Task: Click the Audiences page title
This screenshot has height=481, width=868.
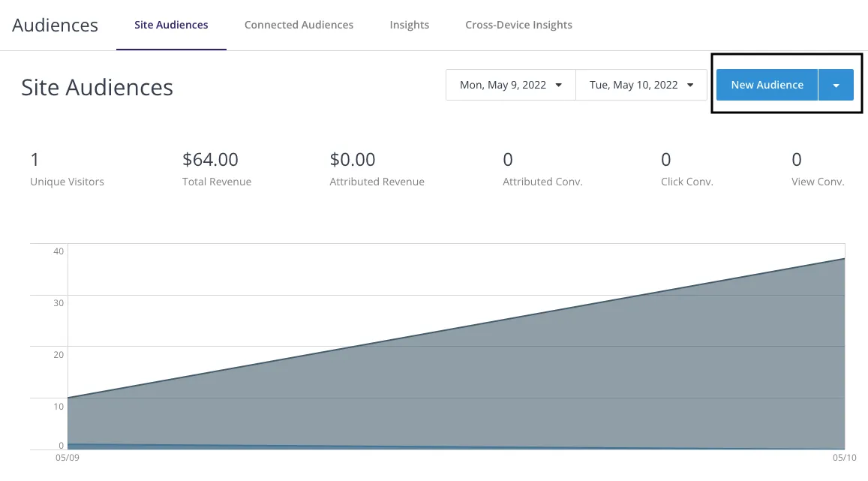Action: click(x=55, y=25)
